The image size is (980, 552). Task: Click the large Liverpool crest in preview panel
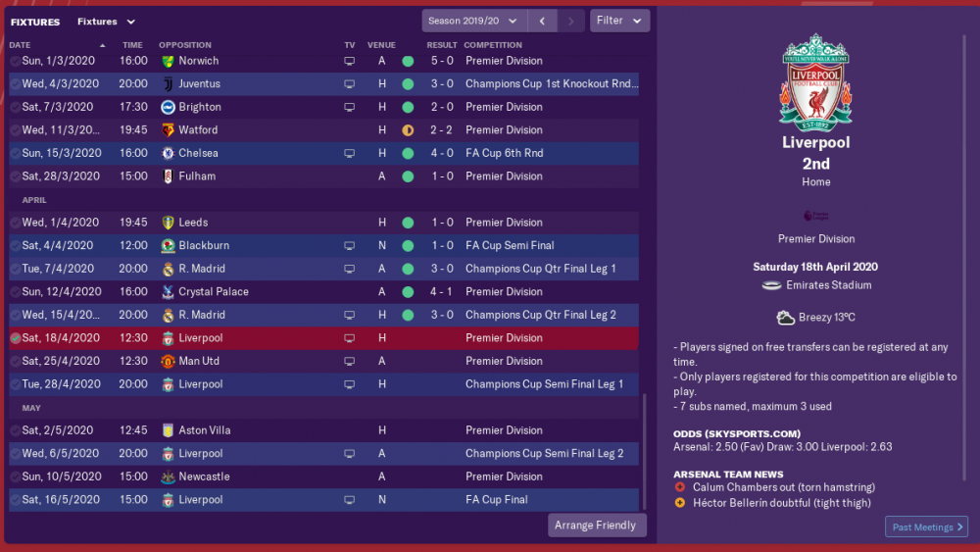point(815,82)
